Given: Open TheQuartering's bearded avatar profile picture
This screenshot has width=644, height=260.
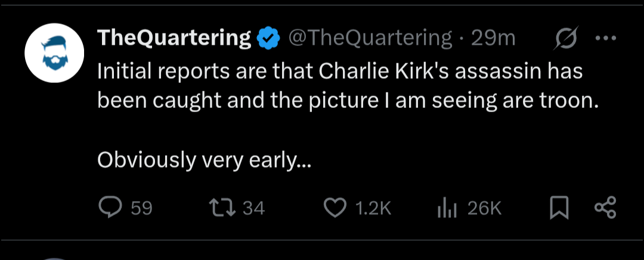Looking at the screenshot, I should tap(54, 53).
